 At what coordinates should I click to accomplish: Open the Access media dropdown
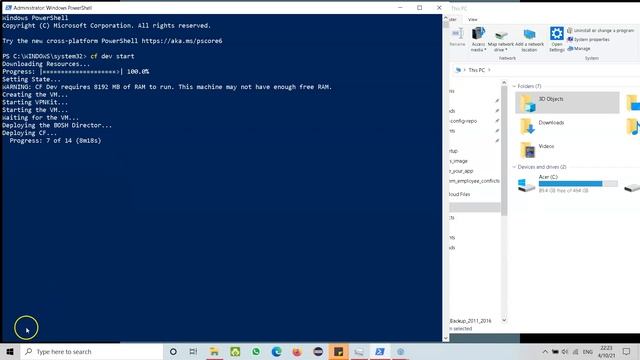point(478,39)
